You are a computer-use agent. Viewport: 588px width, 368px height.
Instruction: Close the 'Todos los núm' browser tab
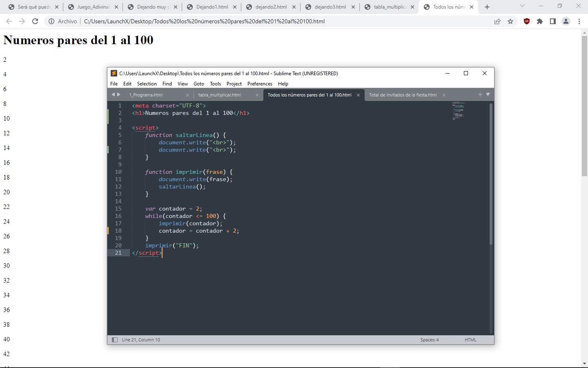(472, 7)
